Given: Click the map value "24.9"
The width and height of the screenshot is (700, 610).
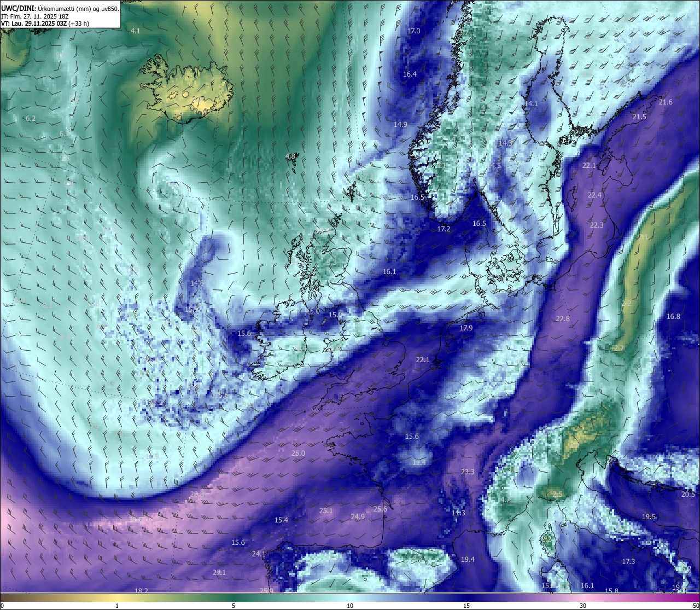Looking at the screenshot, I should [x=358, y=517].
